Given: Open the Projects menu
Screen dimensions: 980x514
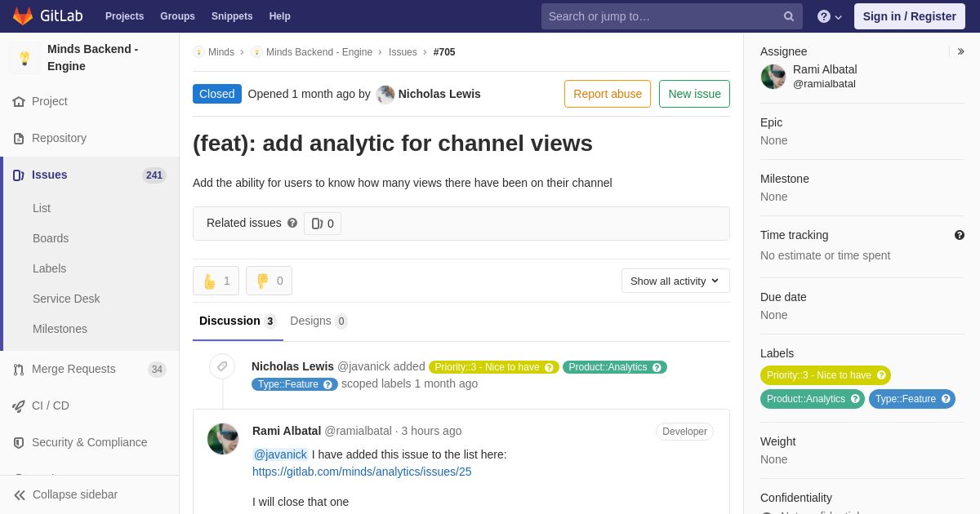Looking at the screenshot, I should tap(124, 16).
